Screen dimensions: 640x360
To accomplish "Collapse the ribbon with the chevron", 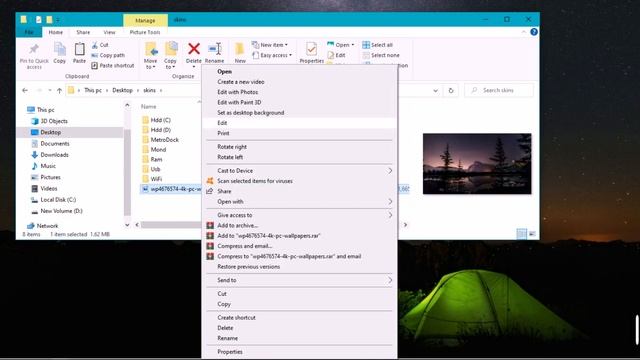I will pos(524,32).
